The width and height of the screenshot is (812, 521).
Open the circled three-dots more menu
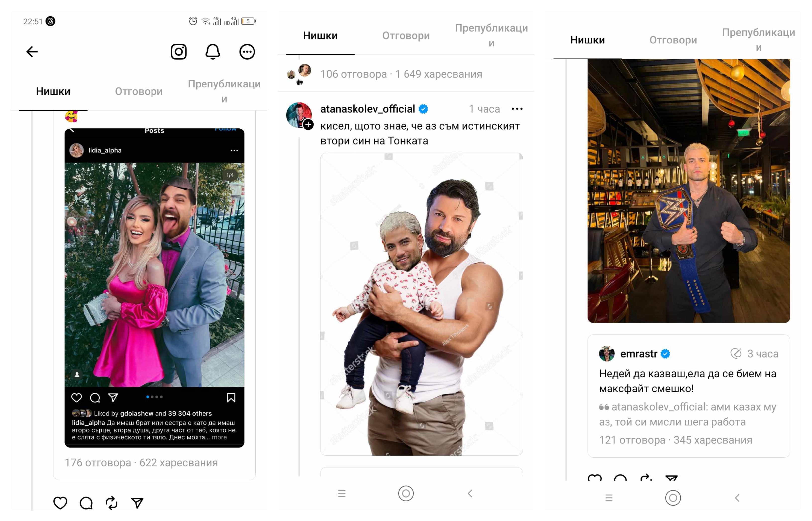(247, 52)
